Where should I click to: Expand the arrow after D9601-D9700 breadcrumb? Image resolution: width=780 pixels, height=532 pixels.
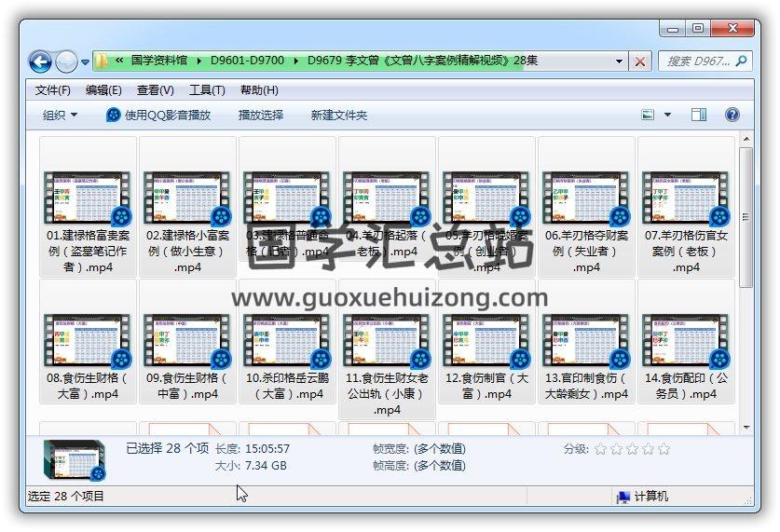296,61
